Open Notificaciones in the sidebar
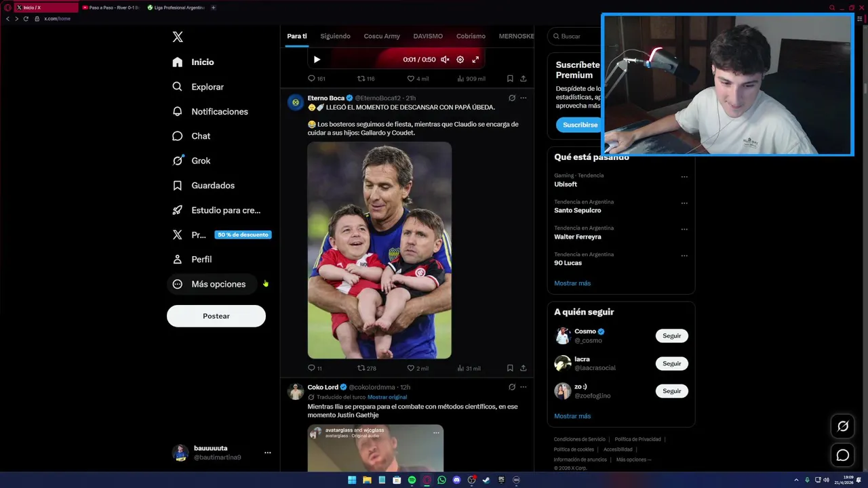 pyautogui.click(x=210, y=111)
